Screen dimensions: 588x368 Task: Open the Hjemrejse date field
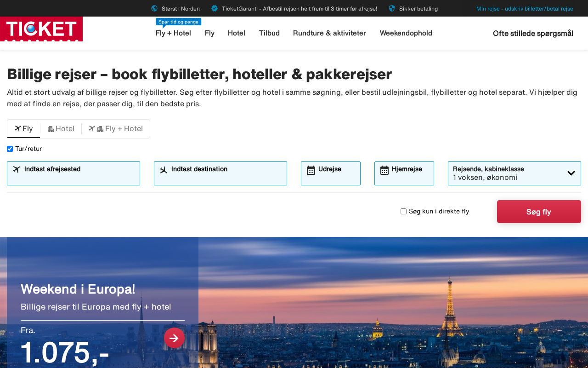pos(404,173)
